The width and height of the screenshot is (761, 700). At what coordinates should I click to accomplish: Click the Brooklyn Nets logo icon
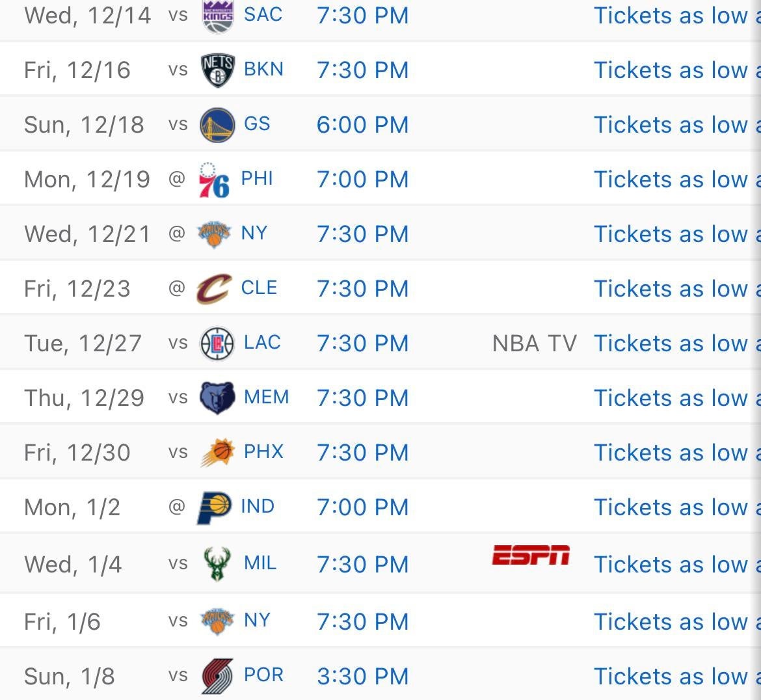pyautogui.click(x=217, y=70)
